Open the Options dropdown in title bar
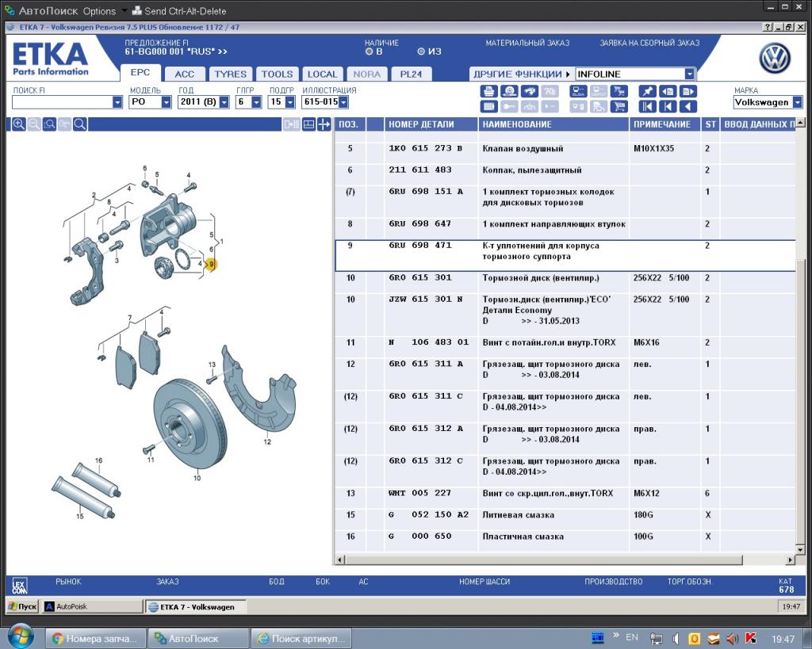812x649 pixels. point(105,11)
